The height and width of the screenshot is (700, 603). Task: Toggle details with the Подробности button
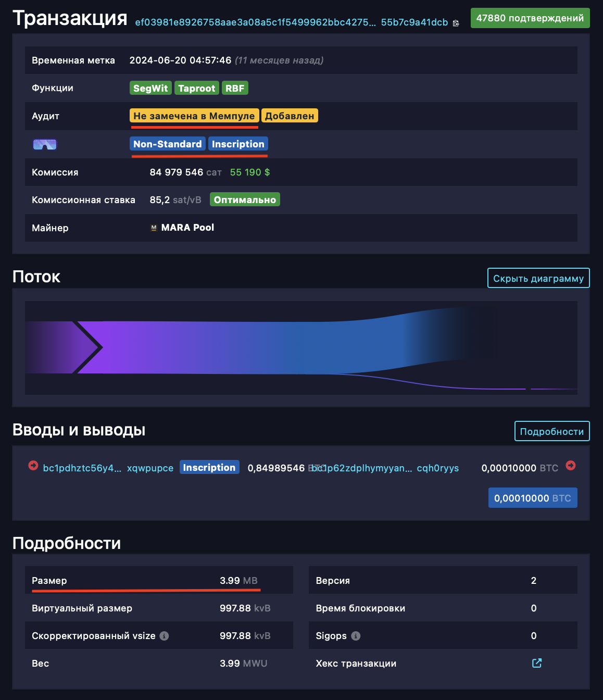coord(552,431)
